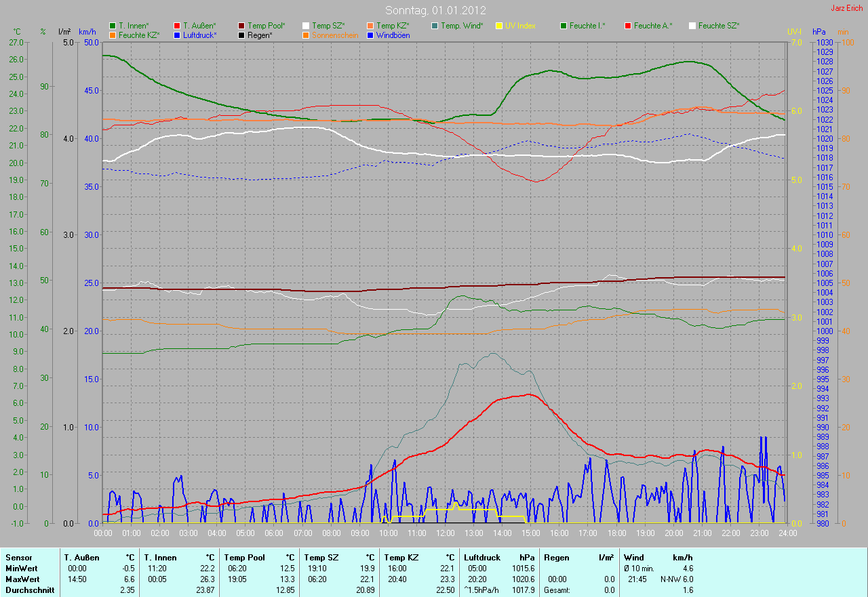Toggle the Sonnenschein legend entry

tap(335, 35)
